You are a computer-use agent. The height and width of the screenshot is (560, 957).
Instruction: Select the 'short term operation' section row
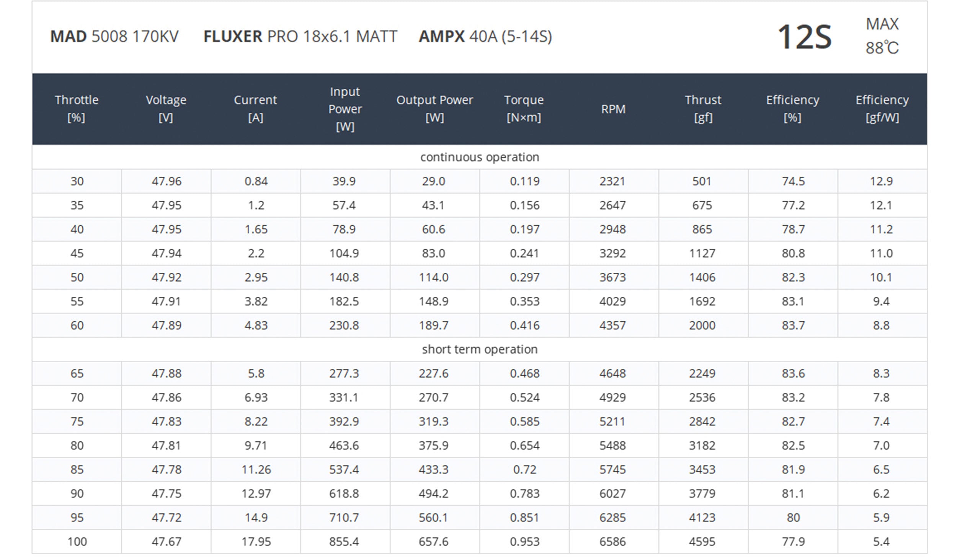479,349
